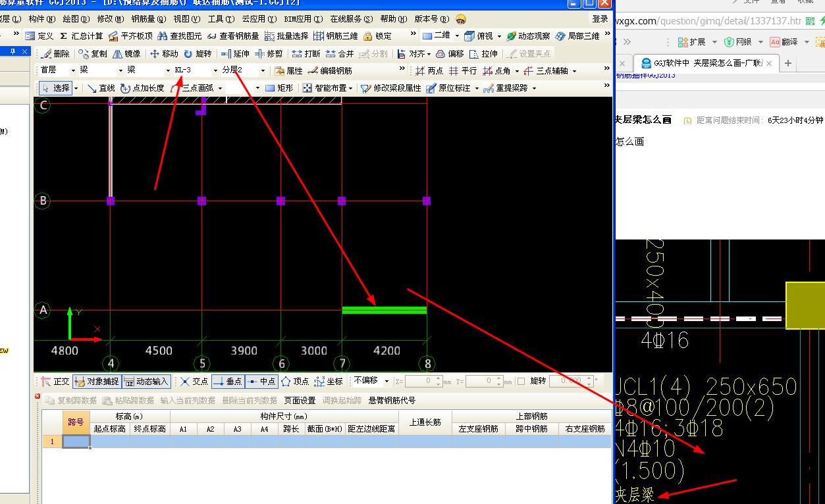
Task: Select 移动 move tool
Action: point(164,53)
